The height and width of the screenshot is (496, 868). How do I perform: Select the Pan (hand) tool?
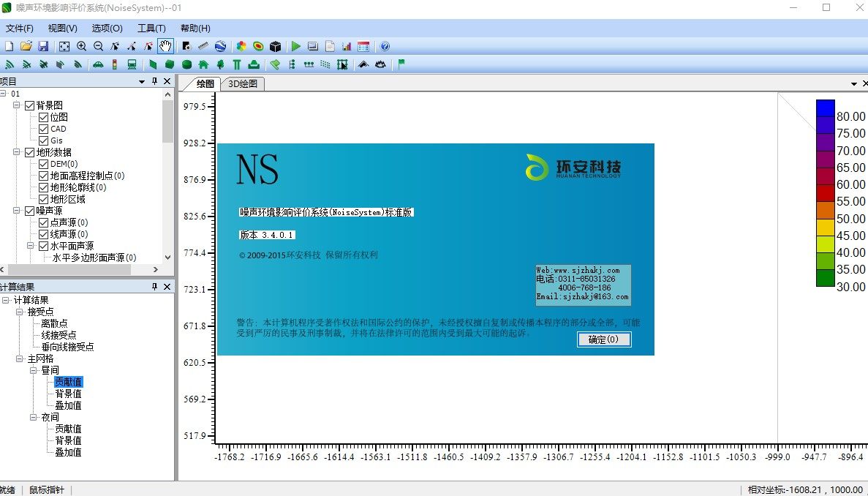(165, 45)
